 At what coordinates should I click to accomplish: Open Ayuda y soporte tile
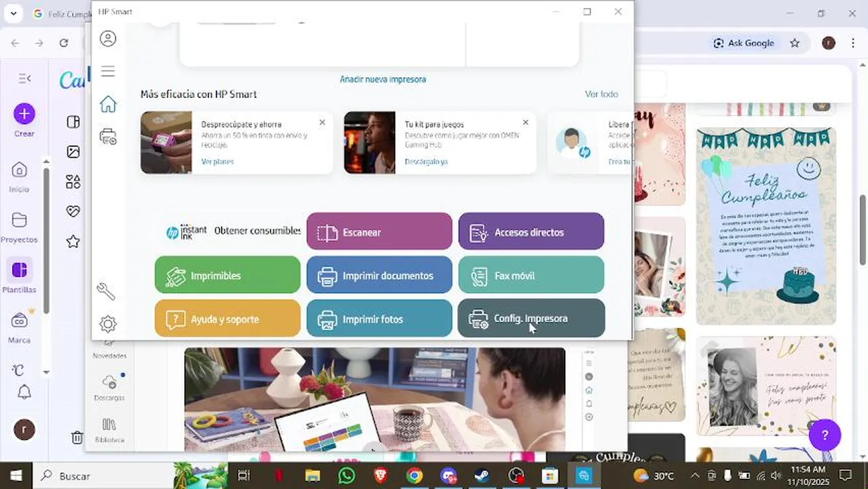228,319
